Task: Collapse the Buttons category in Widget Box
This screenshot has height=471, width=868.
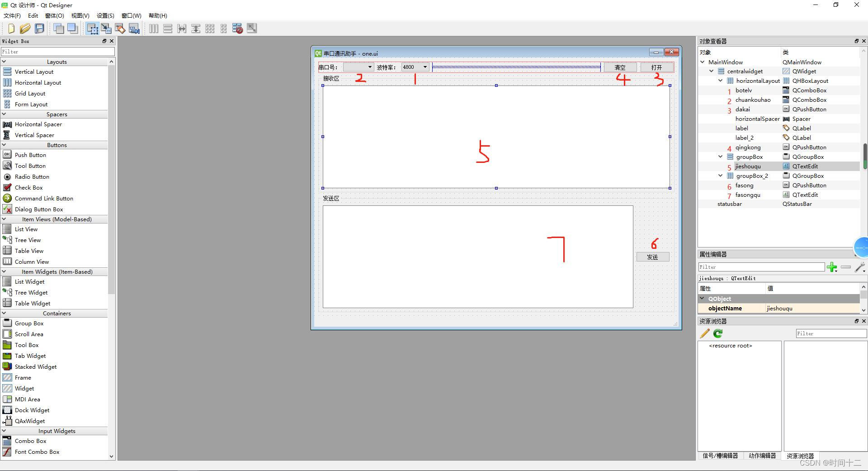Action: 4,145
